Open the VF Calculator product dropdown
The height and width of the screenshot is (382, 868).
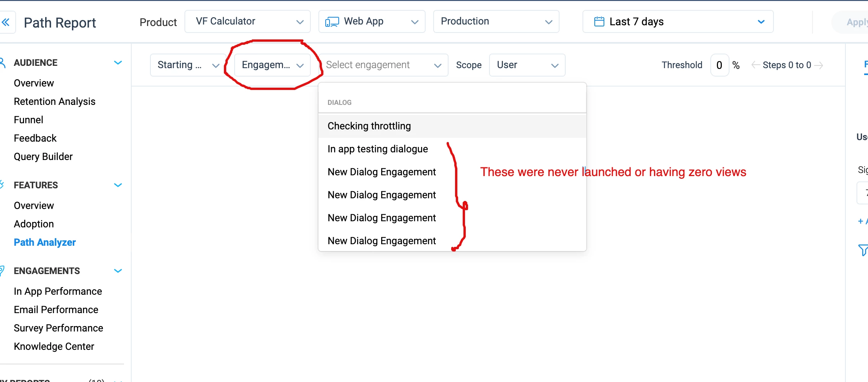pos(247,21)
